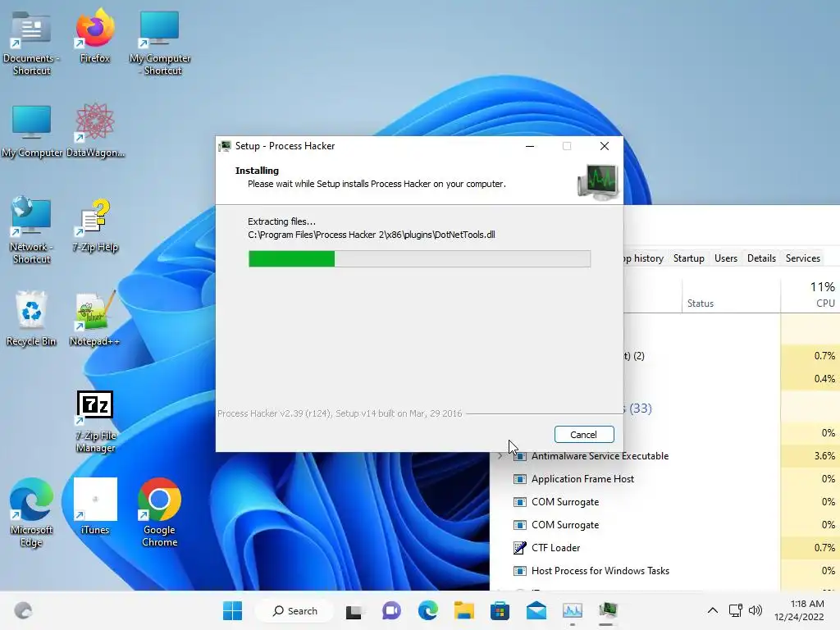Open the Firefox desktop icon
840x630 pixels.
pos(95,36)
